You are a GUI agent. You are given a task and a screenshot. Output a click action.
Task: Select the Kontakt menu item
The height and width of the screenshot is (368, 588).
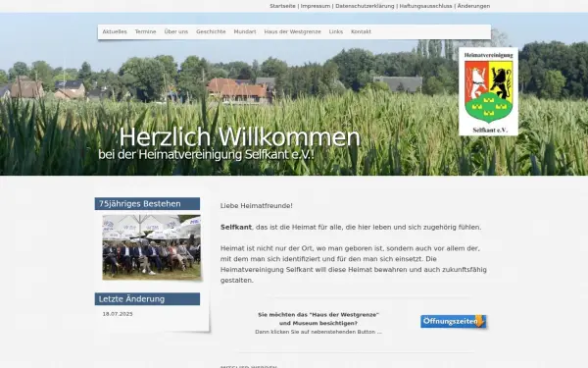(x=361, y=32)
